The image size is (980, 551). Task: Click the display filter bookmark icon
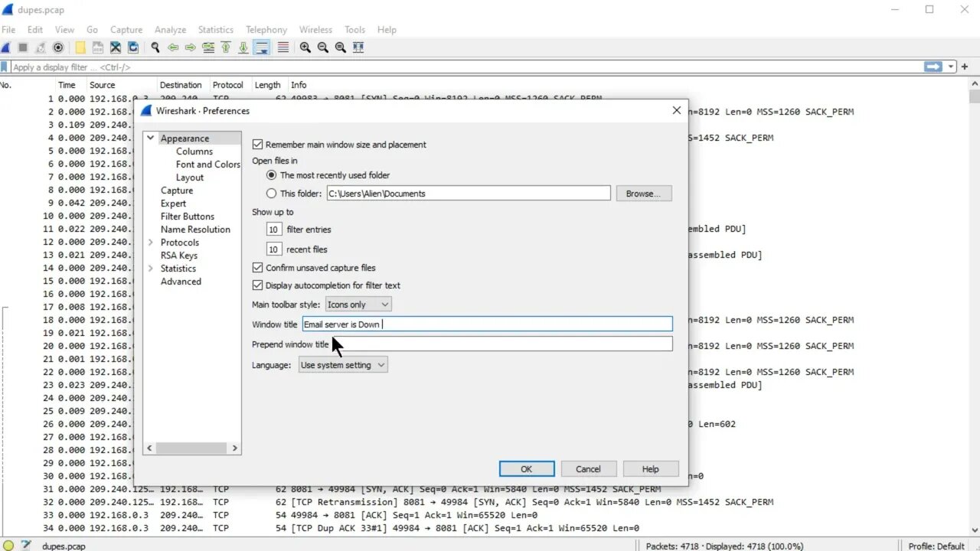5,67
